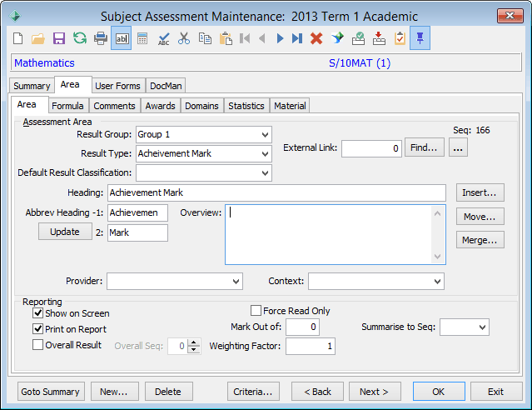532x410 pixels.
Task: Toggle the blue pushpin icon
Action: coord(420,38)
